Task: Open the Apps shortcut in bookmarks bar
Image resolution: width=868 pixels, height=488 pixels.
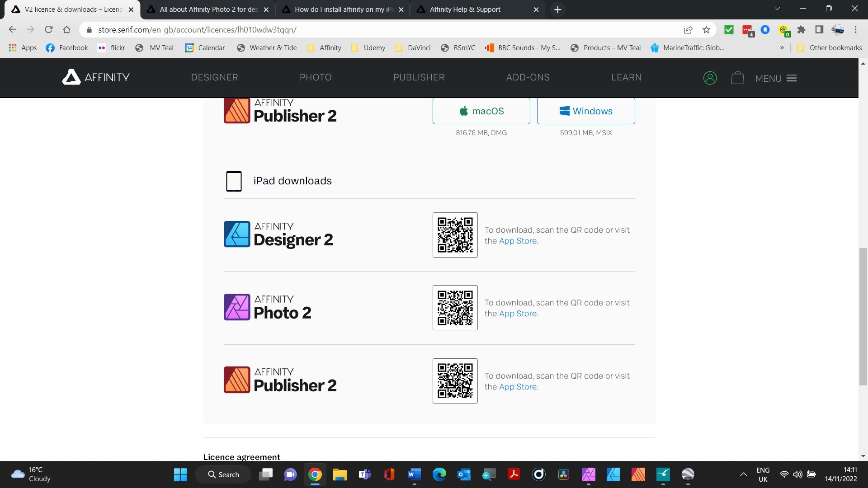Action: 23,48
